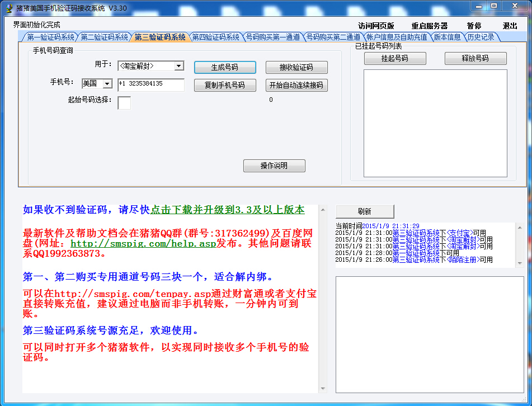Click the app icon in title bar
The width and height of the screenshot is (532, 406).
tap(9, 8)
